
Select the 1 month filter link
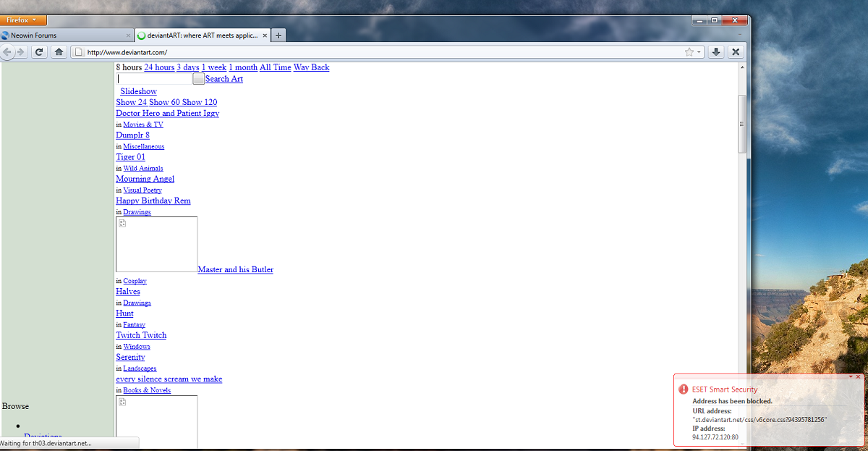tap(243, 67)
